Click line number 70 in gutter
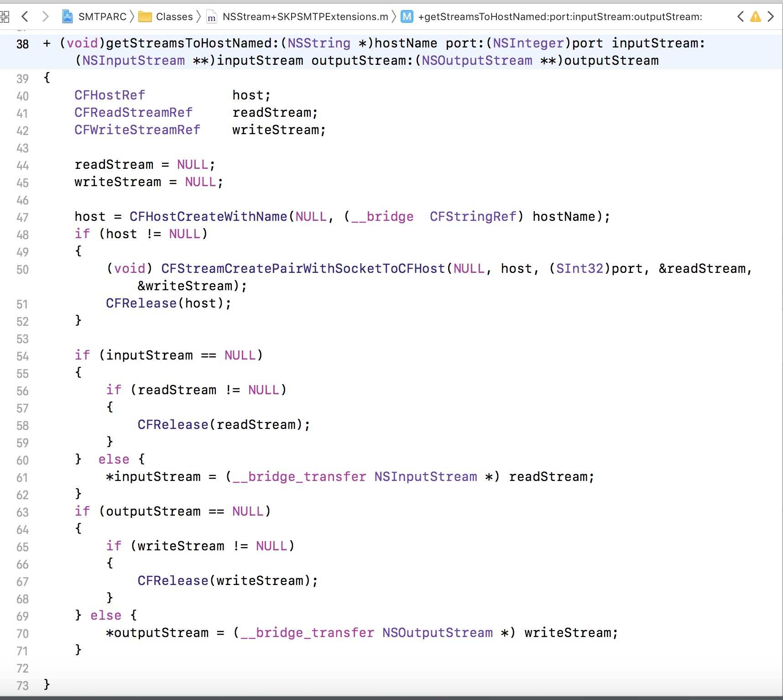The image size is (783, 700). [x=22, y=634]
